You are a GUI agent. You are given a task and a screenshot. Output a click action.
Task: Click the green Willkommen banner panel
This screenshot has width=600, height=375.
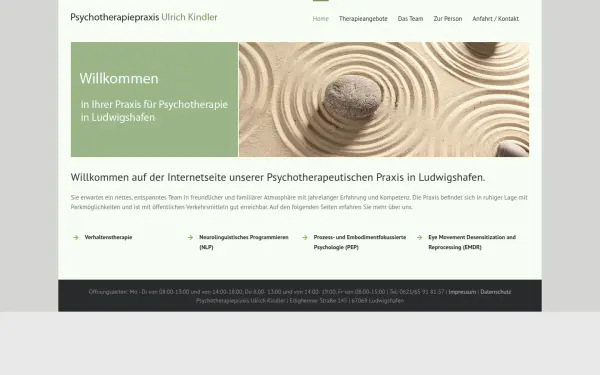154,99
